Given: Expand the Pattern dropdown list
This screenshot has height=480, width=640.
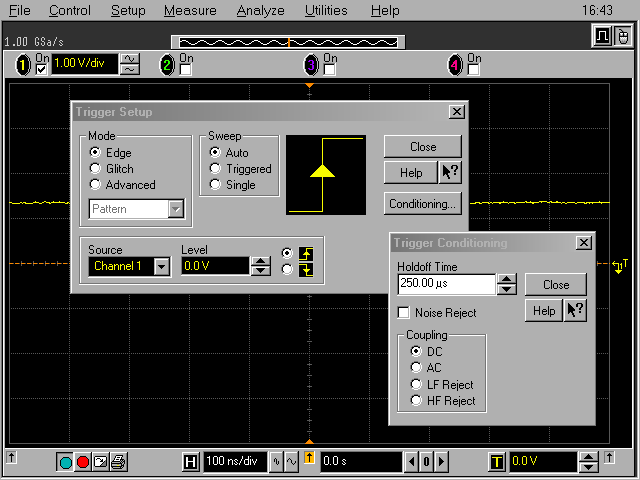Looking at the screenshot, I should (x=176, y=210).
